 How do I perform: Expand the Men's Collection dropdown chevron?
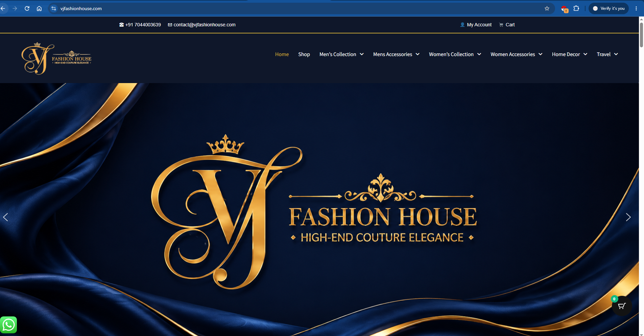pos(362,54)
